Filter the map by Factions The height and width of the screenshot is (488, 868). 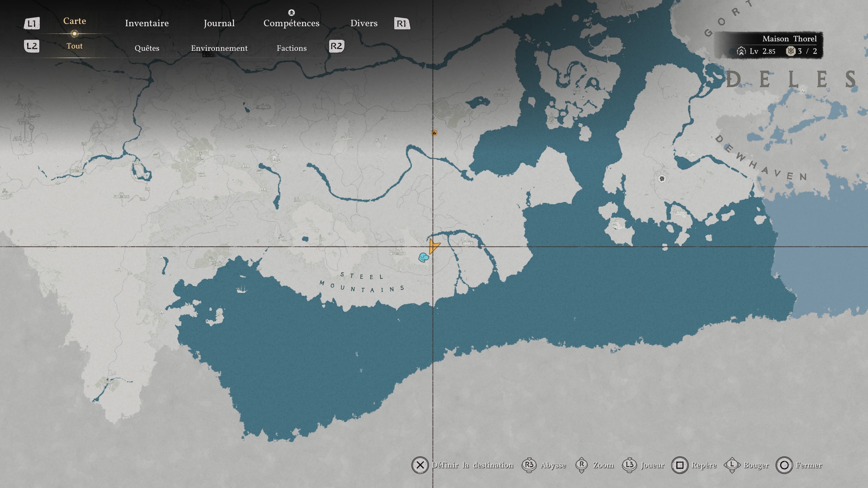point(292,48)
